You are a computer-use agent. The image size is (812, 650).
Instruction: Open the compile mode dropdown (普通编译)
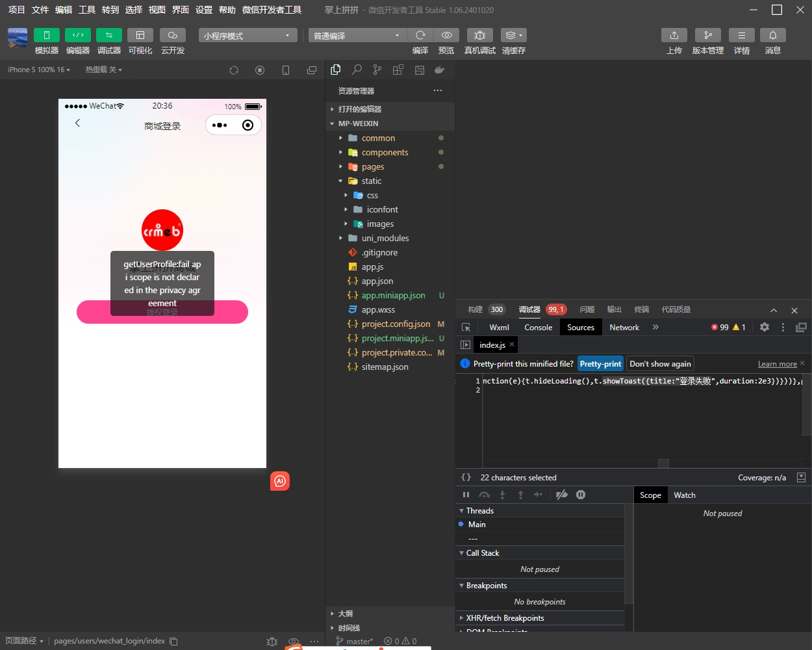[x=357, y=35]
